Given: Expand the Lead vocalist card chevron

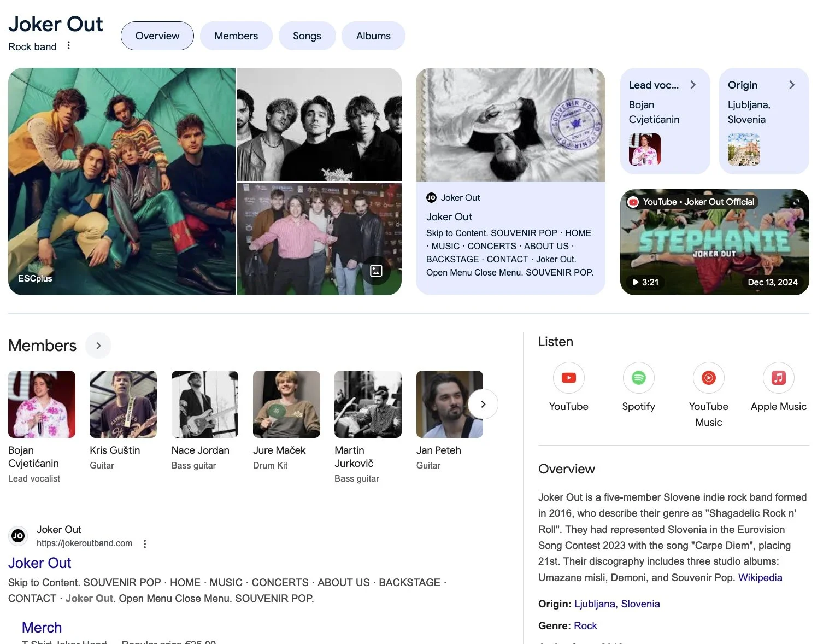Looking at the screenshot, I should click(x=693, y=85).
